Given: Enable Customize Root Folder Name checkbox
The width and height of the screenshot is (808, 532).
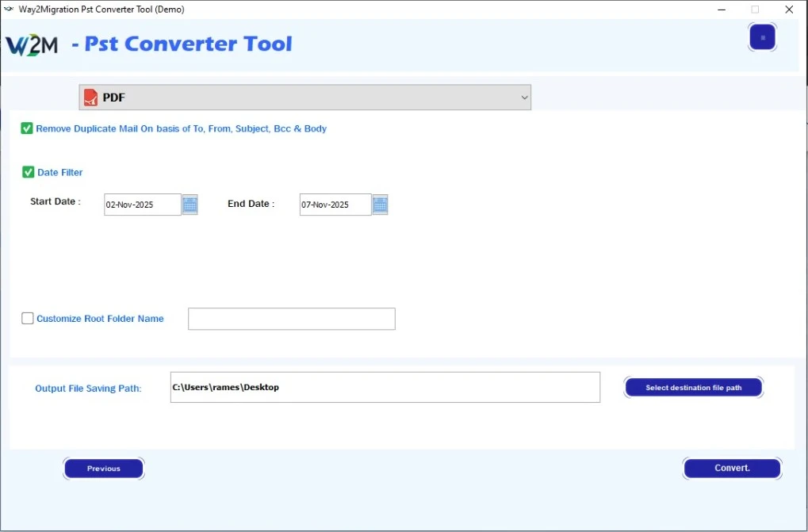Looking at the screenshot, I should click(x=28, y=319).
